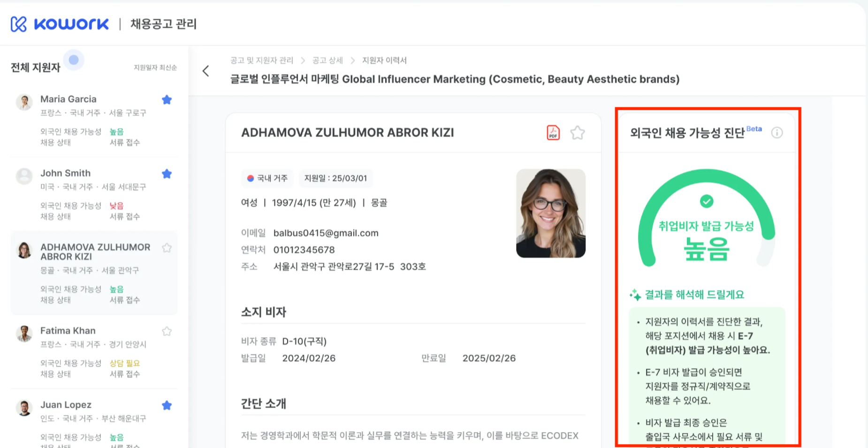Click the applicant's profile photo
This screenshot has height=448, width=868.
[551, 213]
